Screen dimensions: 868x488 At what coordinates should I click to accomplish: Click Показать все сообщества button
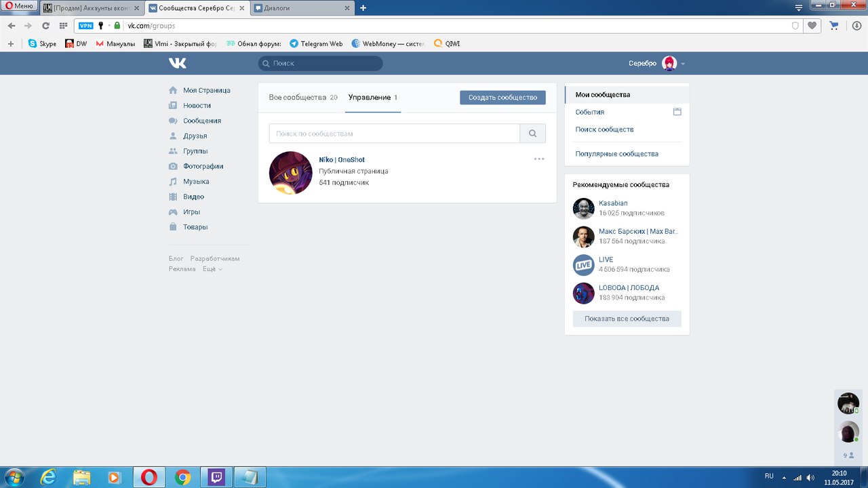tap(627, 319)
